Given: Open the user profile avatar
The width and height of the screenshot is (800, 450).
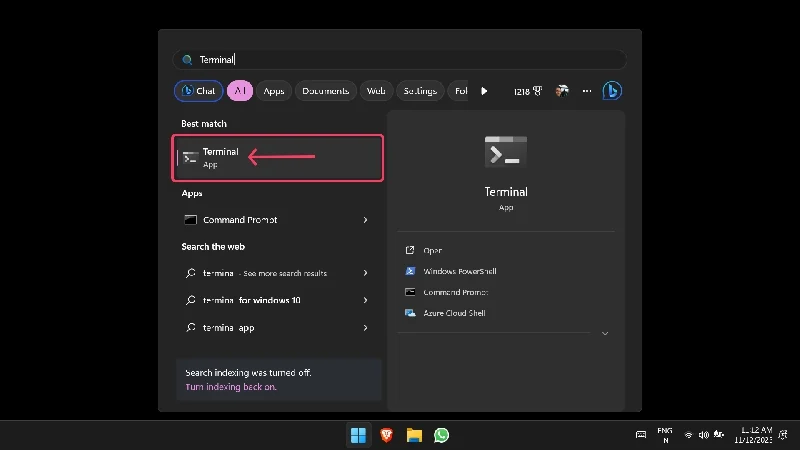Looking at the screenshot, I should point(562,91).
